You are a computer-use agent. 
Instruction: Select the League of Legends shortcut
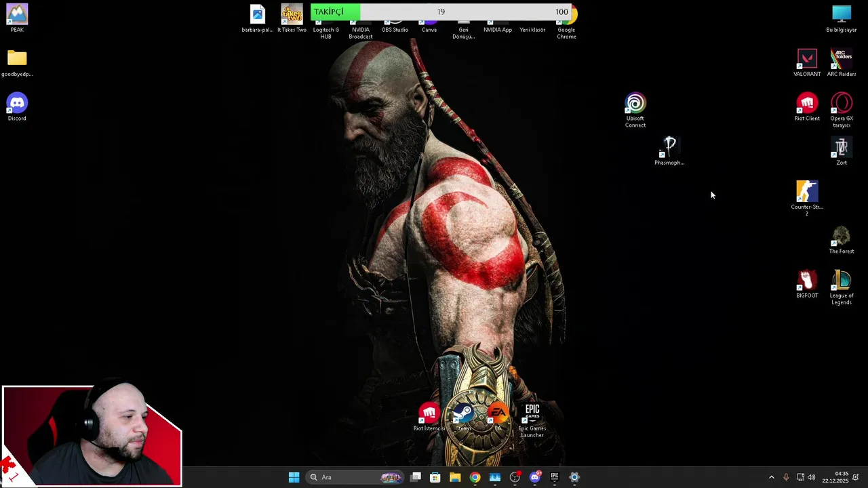[x=842, y=287]
